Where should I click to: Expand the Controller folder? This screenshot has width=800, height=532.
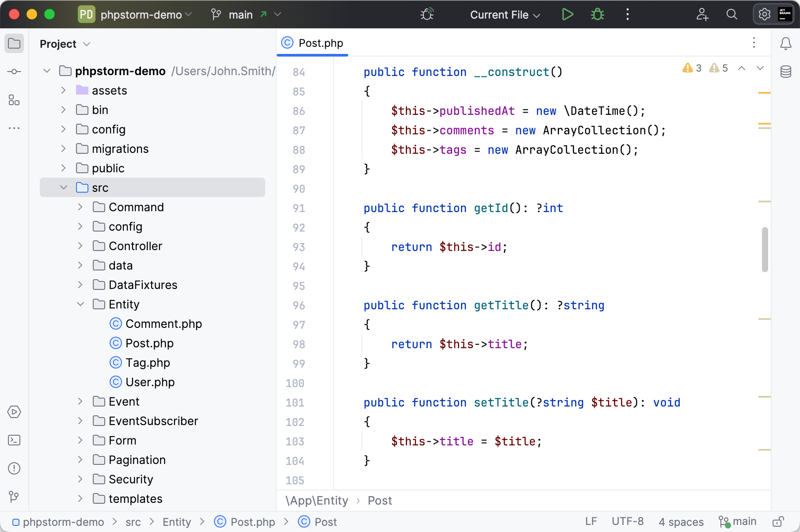80,246
